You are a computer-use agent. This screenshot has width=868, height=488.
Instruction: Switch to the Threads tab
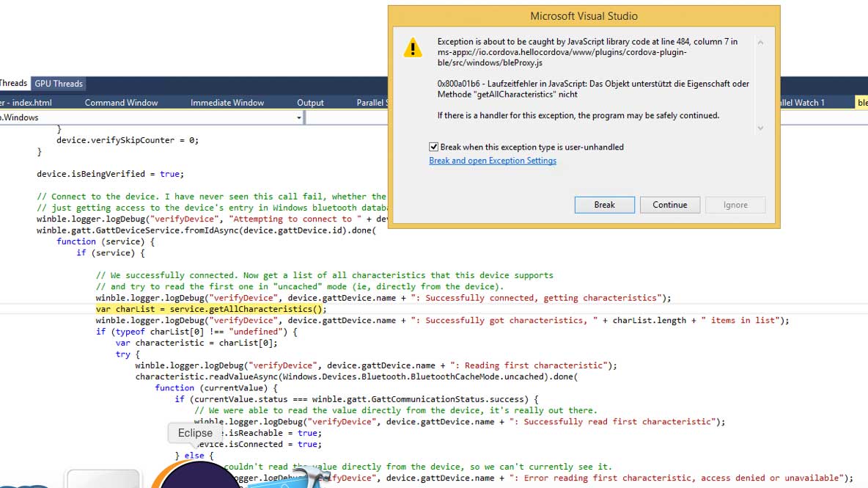coord(13,83)
